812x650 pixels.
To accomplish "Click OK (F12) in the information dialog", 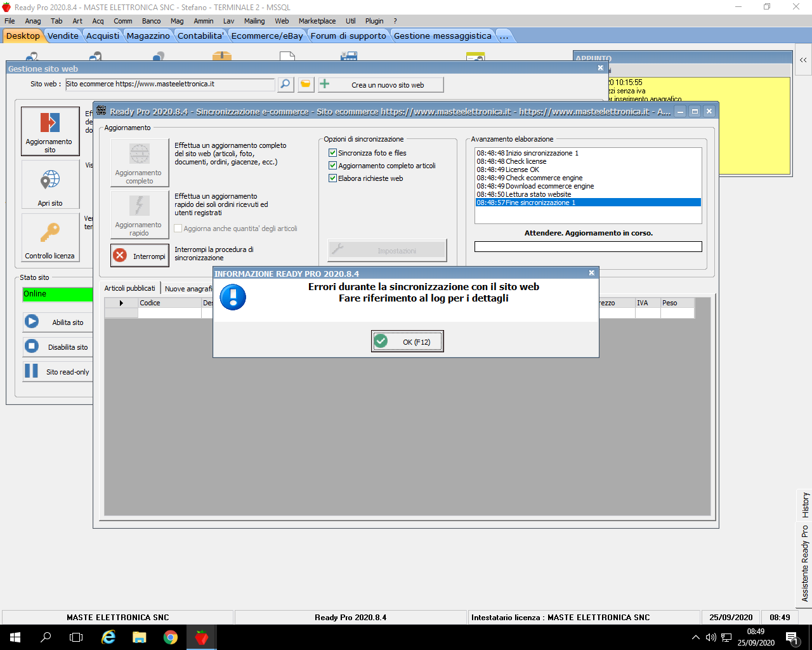I will [x=407, y=342].
